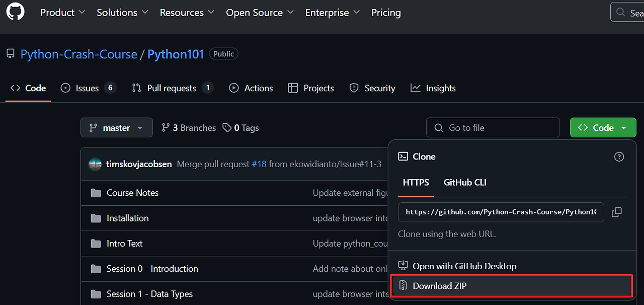This screenshot has height=305, width=644.
Task: Open the Intro Text folder
Action: (x=125, y=243)
